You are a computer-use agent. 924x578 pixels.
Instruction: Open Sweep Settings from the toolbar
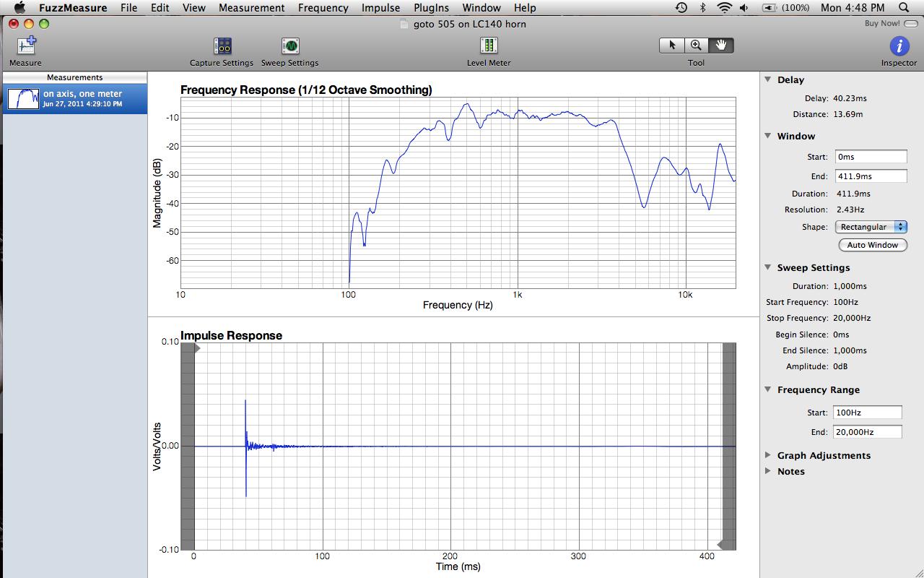pyautogui.click(x=289, y=46)
